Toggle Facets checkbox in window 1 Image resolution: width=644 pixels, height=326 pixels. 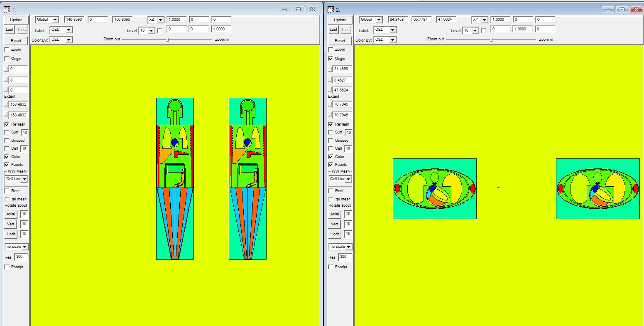7,165
